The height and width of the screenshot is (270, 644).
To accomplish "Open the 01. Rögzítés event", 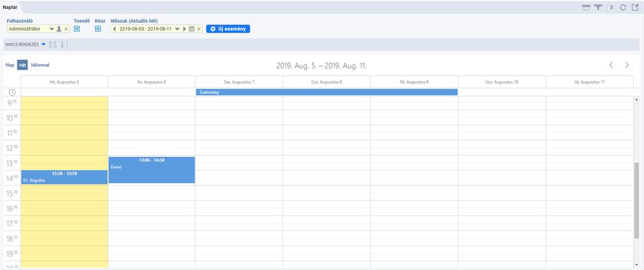I will (x=64, y=177).
